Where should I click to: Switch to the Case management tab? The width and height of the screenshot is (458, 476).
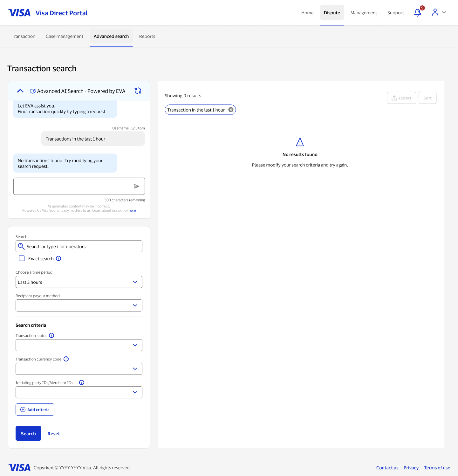click(64, 36)
